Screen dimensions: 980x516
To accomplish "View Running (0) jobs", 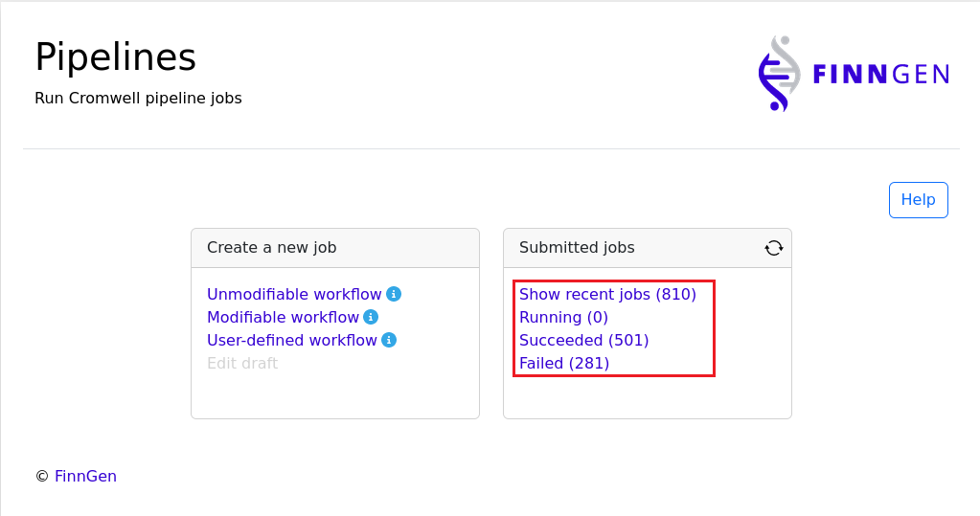I will coord(563,317).
